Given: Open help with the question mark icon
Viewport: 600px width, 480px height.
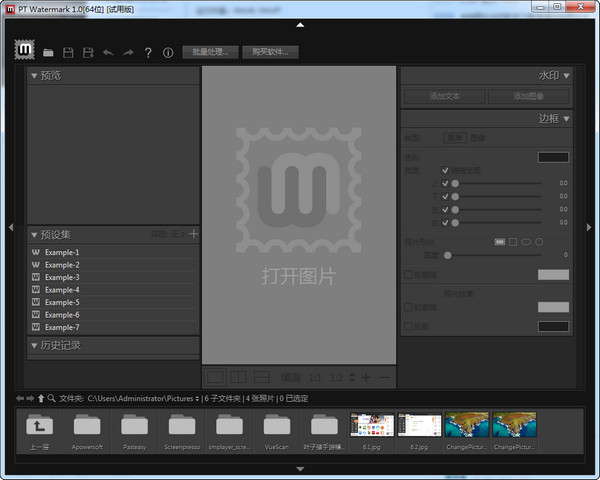Looking at the screenshot, I should 148,52.
